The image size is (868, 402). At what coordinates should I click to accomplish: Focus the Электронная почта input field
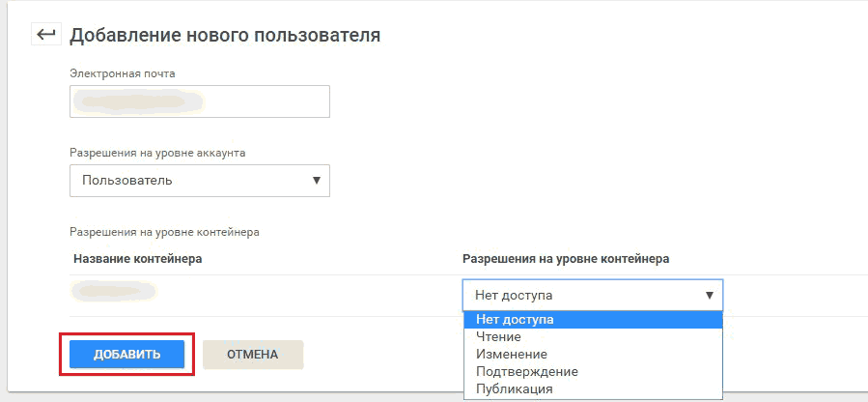tap(200, 101)
